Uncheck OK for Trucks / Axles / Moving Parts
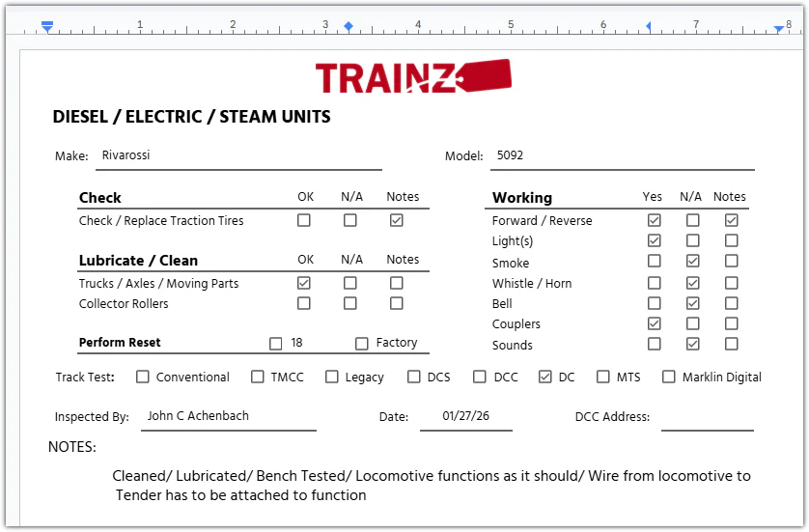This screenshot has width=809, height=532. [304, 283]
